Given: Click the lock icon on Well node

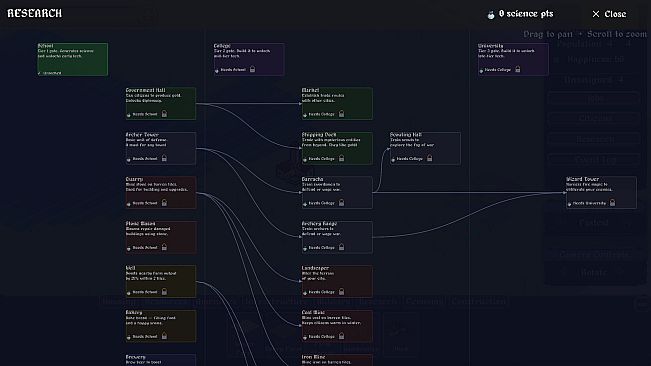Looking at the screenshot, I should [x=164, y=292].
